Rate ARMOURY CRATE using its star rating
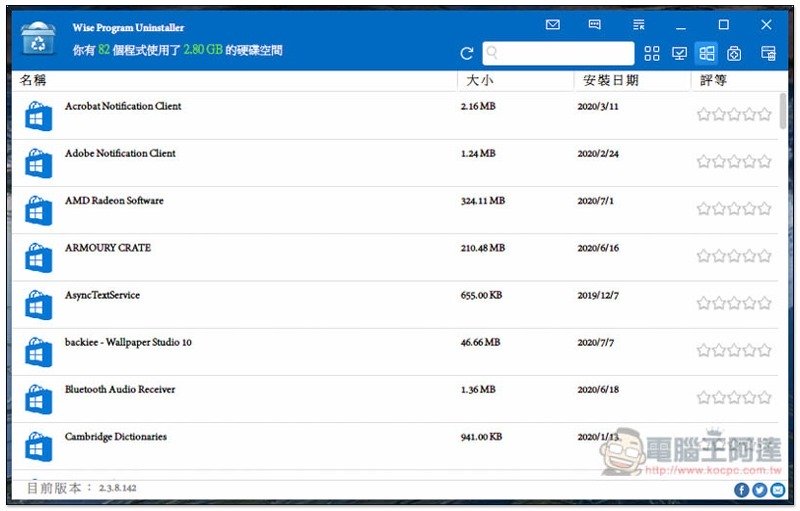Image resolution: width=800 pixels, height=511 pixels. (734, 256)
